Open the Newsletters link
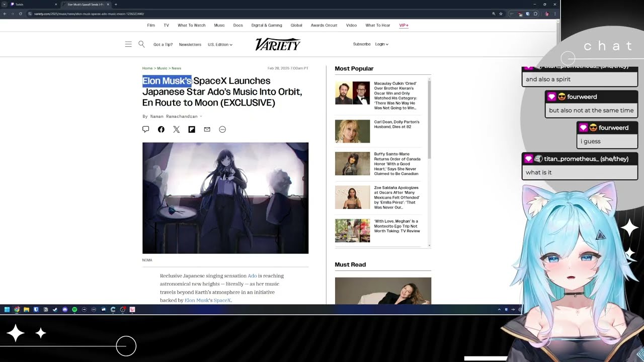Image resolution: width=644 pixels, height=362 pixels. [190, 45]
